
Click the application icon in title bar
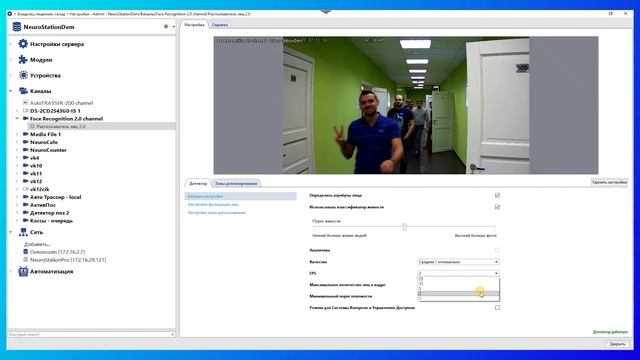coord(10,13)
